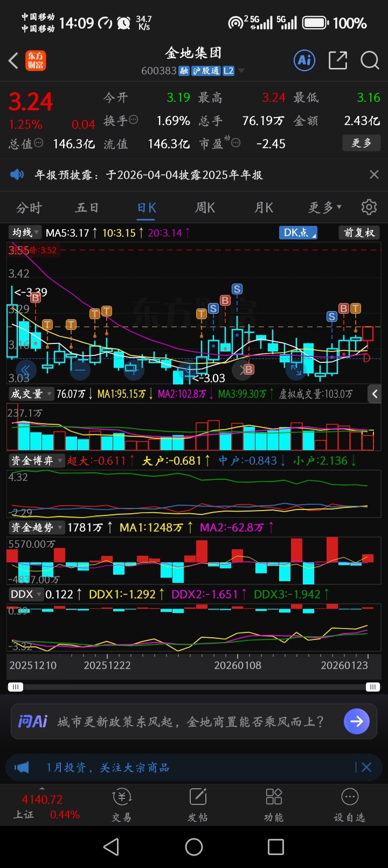Tap the 问AI logo
Screen dimensions: 388x868
point(33,721)
